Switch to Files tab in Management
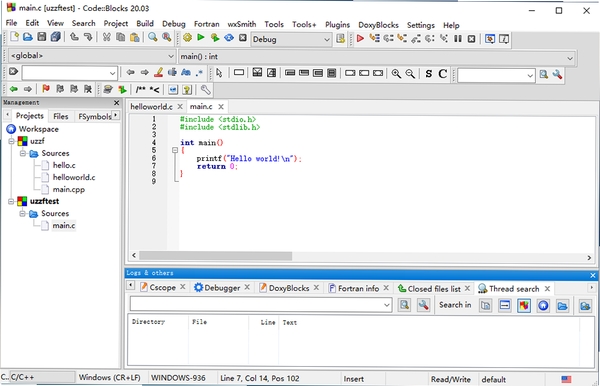The width and height of the screenshot is (600, 386). [x=61, y=116]
